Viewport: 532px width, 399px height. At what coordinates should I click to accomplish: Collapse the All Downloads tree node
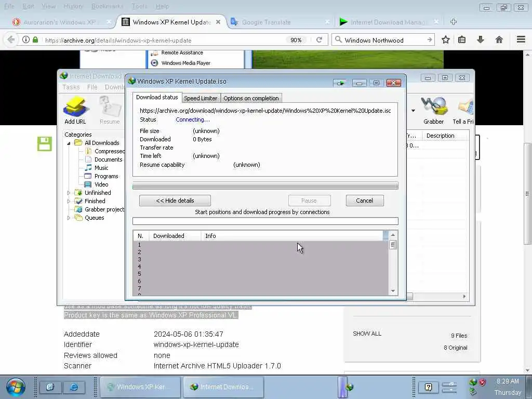click(x=69, y=143)
